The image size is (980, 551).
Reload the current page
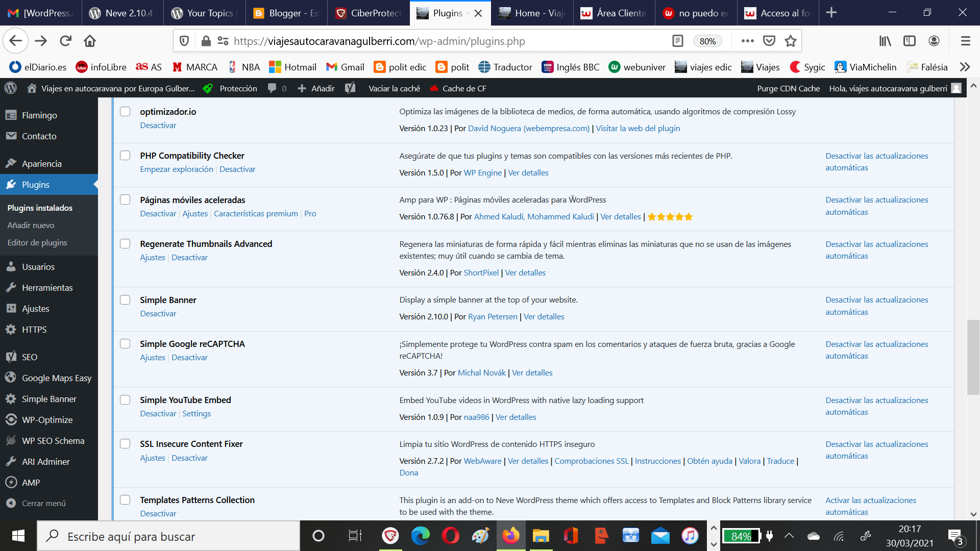click(x=65, y=41)
